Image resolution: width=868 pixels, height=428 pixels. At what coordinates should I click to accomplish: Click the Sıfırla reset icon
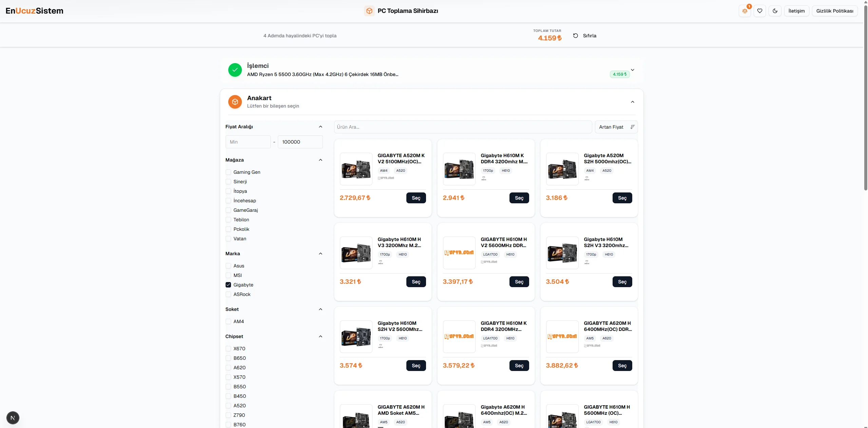point(576,36)
